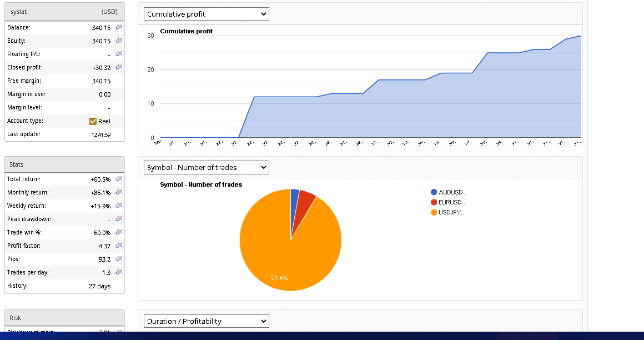This screenshot has width=644, height=340.
Task: Click the blue AUDUSD legend color dot
Action: [x=434, y=192]
